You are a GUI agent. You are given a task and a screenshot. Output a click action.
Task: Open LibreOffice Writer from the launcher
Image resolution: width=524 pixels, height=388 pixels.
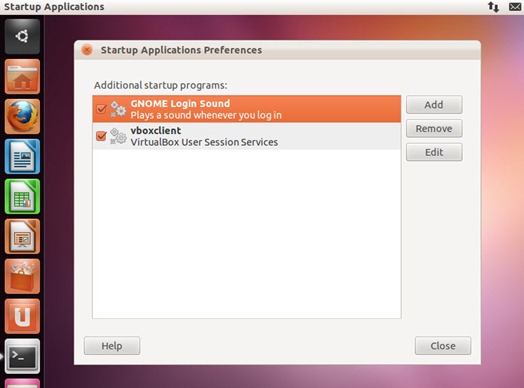[x=22, y=156]
